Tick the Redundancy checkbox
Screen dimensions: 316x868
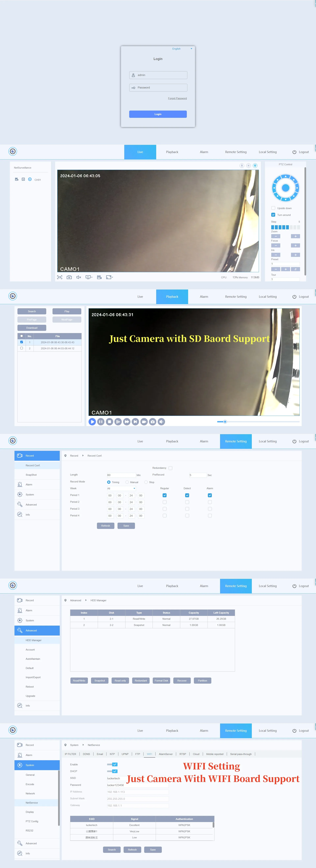click(170, 468)
